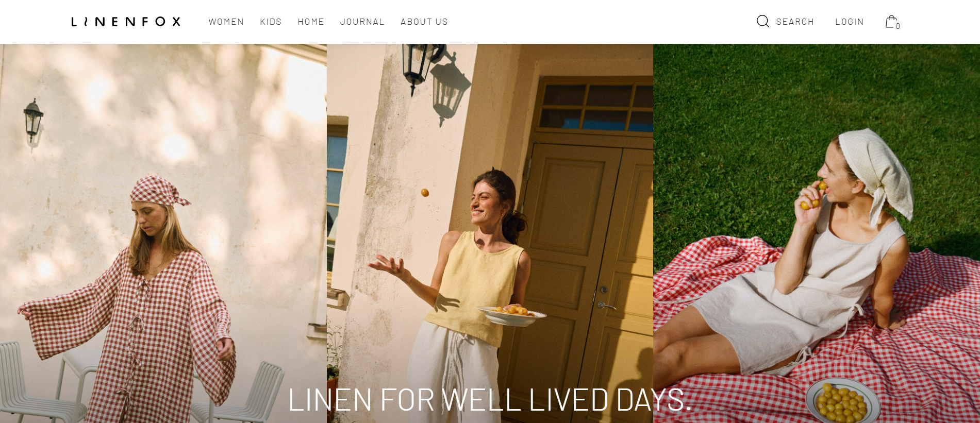This screenshot has height=423, width=980.
Task: Select the gingham dress photo
Action: click(x=163, y=233)
